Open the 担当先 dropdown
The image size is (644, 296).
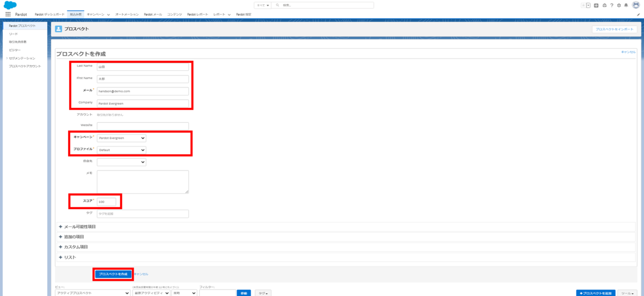pos(121,162)
